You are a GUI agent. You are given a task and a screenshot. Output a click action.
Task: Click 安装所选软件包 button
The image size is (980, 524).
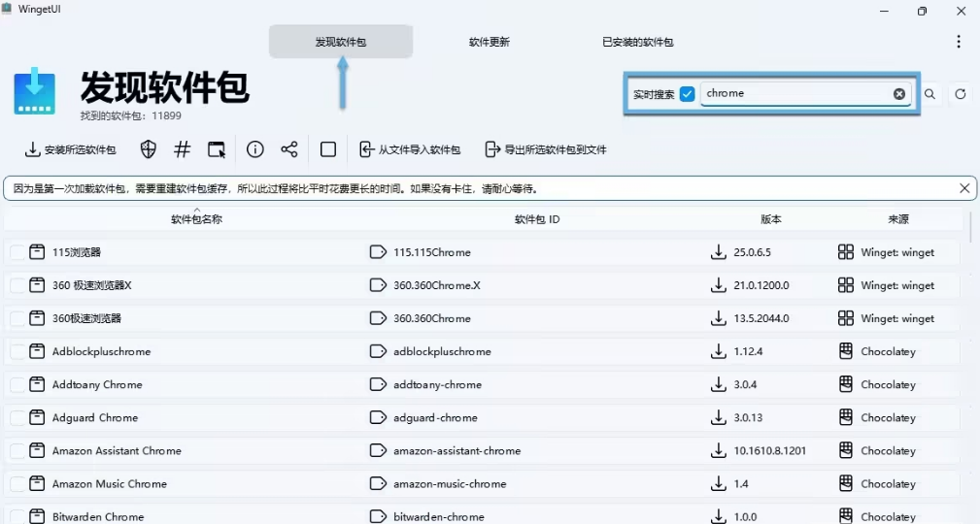click(71, 149)
